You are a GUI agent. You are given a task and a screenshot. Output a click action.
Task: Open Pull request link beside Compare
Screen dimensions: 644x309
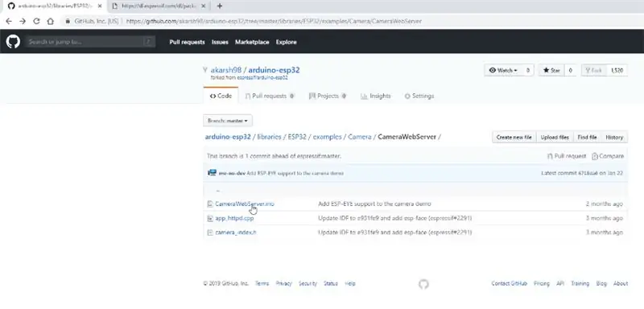point(567,156)
